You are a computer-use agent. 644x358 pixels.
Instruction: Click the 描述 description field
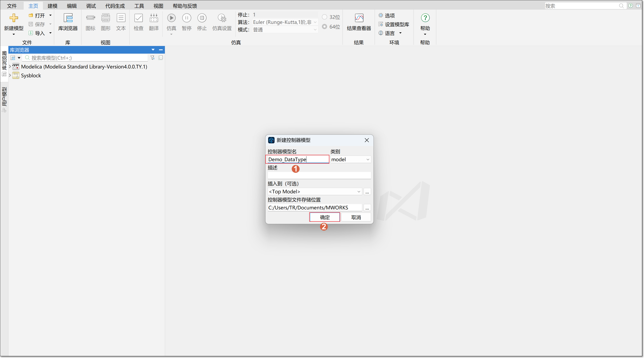[319, 175]
